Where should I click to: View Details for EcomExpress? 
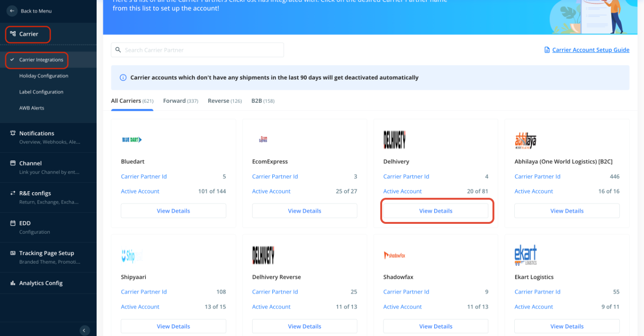tap(304, 211)
